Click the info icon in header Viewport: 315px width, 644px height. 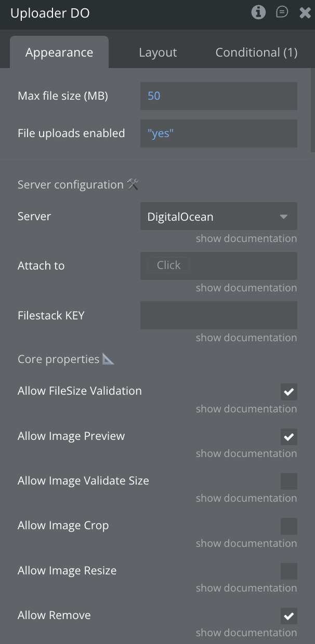coord(258,12)
